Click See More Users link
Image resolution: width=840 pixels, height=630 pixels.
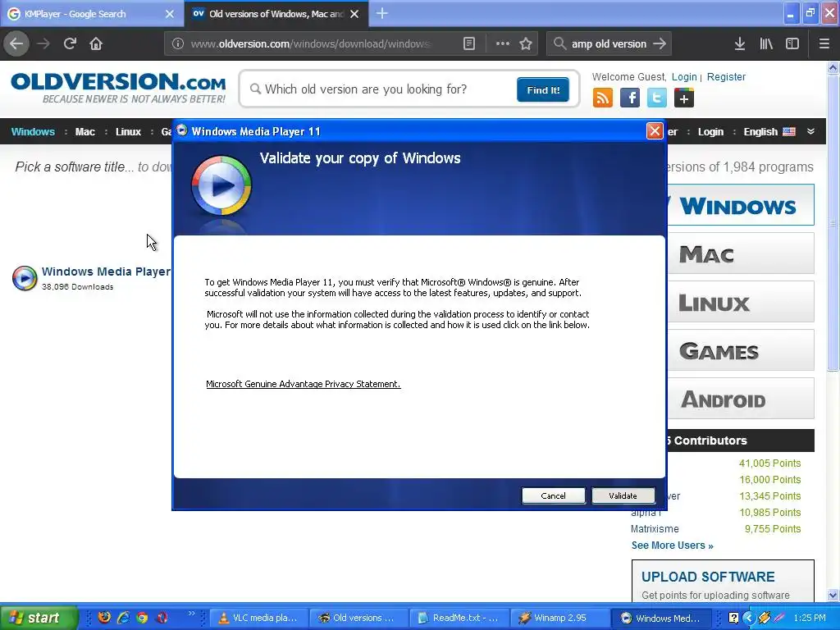[x=673, y=546]
